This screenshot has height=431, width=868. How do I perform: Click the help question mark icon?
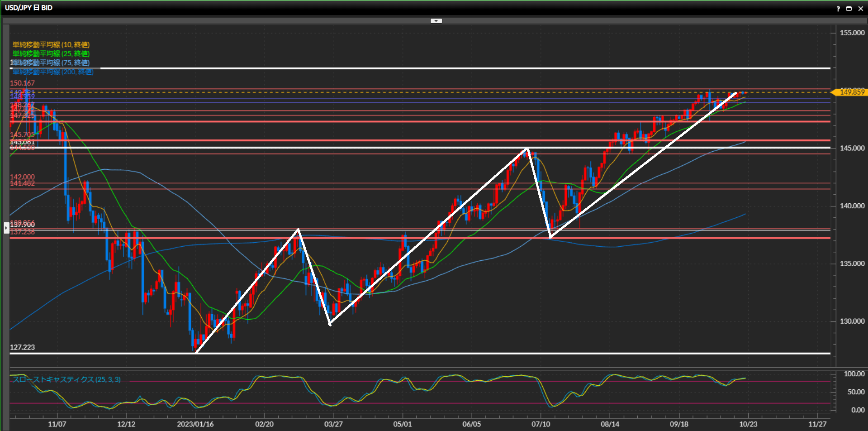pyautogui.click(x=838, y=9)
